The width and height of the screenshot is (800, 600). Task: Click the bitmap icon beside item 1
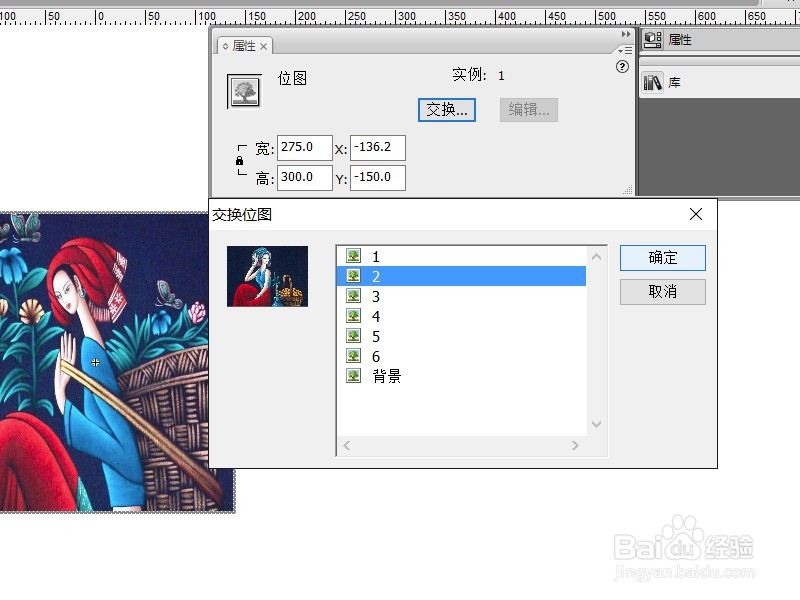[354, 256]
